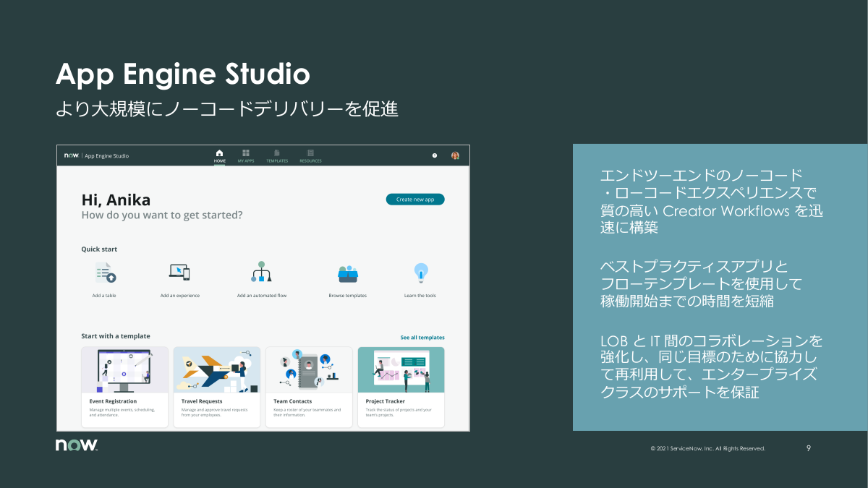Click the 'Quick start' heading
The image size is (868, 488).
pos(99,249)
